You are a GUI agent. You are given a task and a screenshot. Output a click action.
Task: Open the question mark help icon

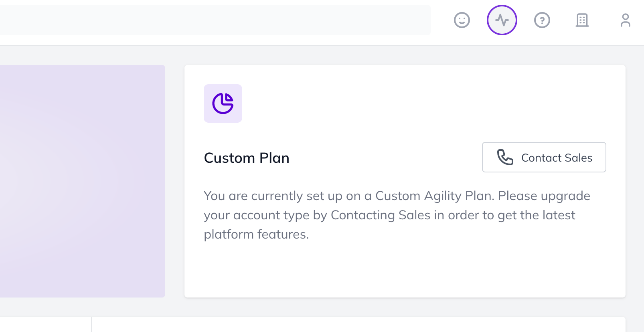(542, 20)
